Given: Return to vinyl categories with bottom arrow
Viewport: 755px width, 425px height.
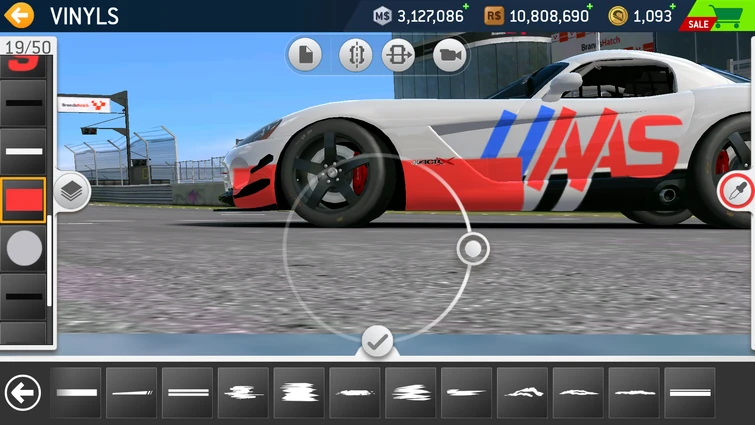Looking at the screenshot, I should coord(22,393).
